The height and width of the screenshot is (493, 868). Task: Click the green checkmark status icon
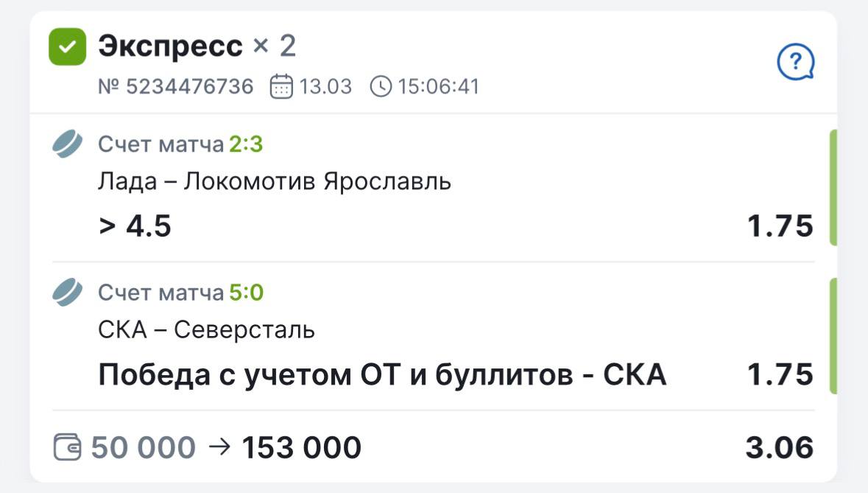[x=67, y=47]
